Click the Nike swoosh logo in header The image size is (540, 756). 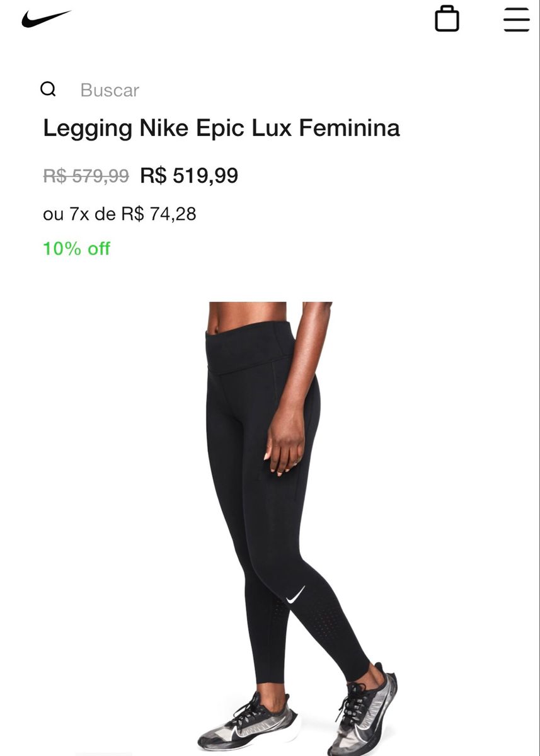pyautogui.click(x=46, y=18)
